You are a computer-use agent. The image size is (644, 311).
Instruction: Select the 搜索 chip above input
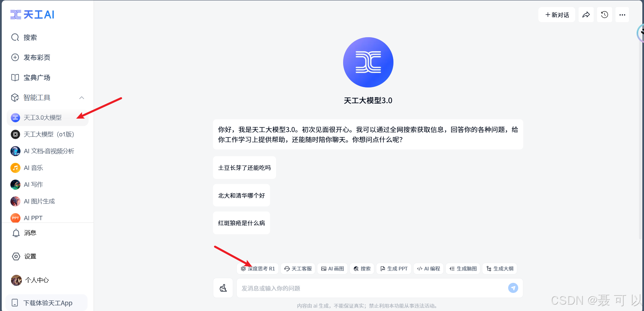(362, 269)
